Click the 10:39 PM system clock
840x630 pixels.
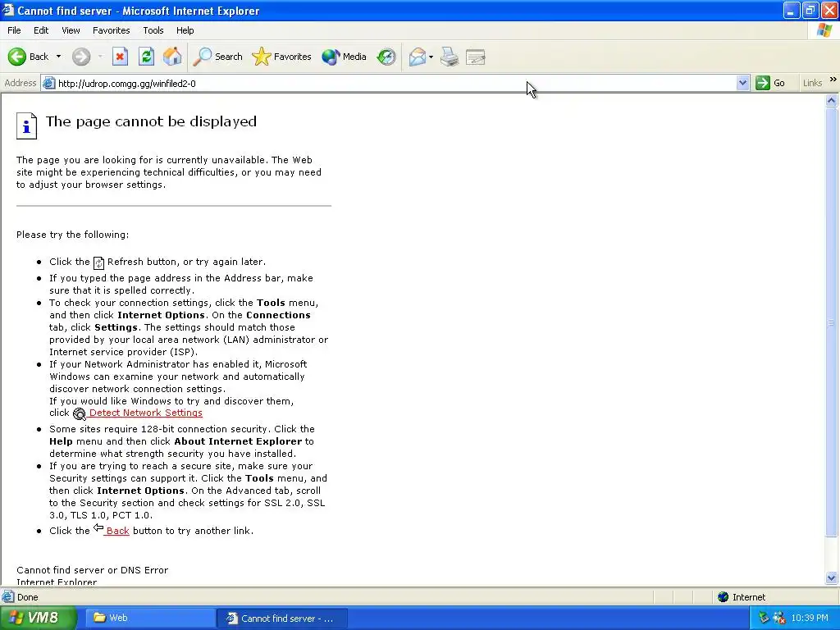click(x=810, y=619)
